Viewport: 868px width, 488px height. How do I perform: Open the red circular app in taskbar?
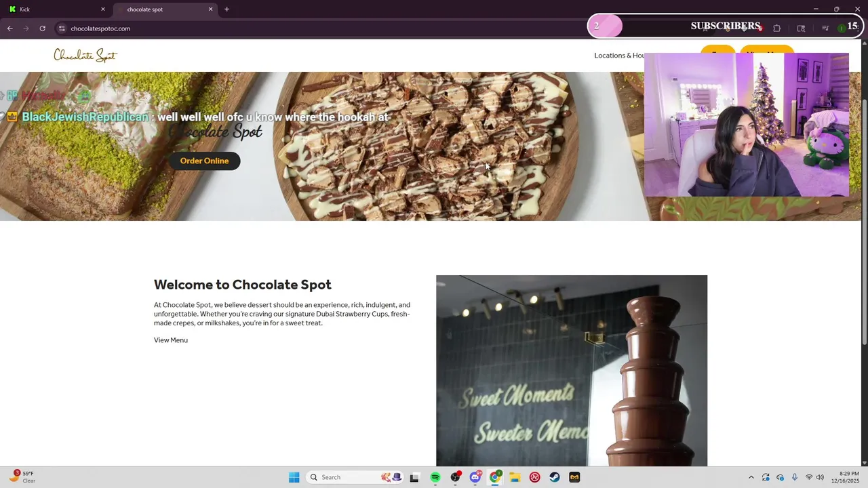pos(534,477)
